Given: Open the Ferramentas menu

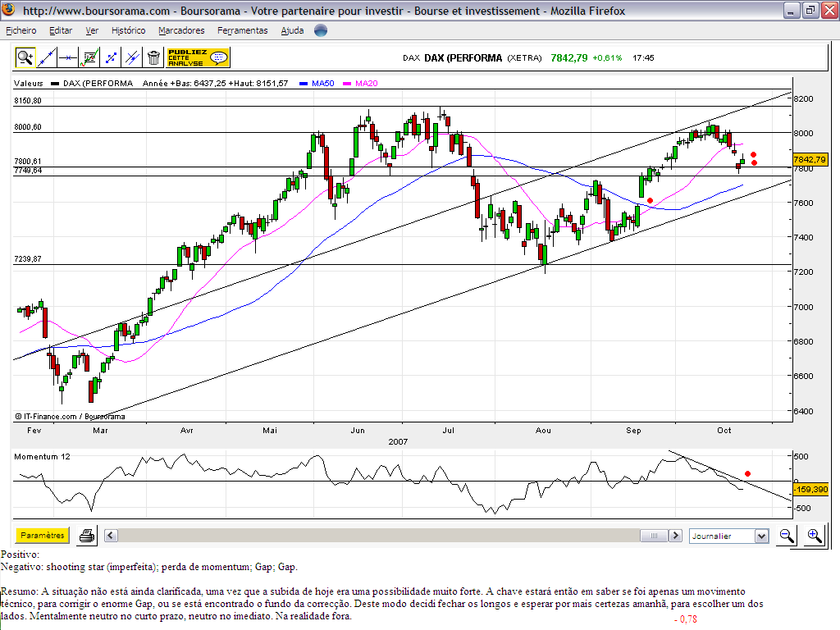Looking at the screenshot, I should click(x=242, y=30).
